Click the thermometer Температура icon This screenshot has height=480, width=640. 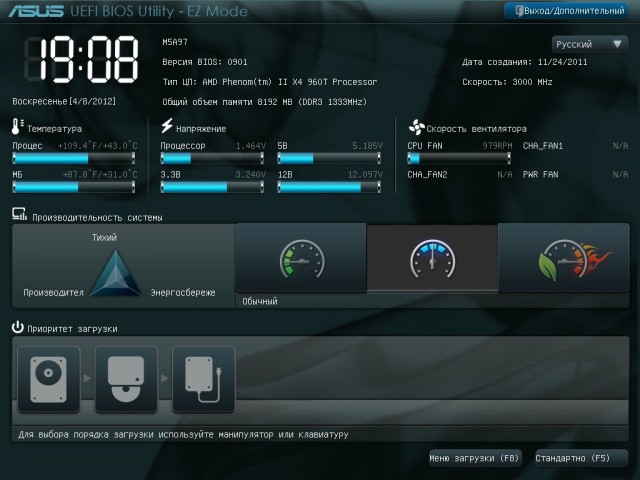coord(17,127)
